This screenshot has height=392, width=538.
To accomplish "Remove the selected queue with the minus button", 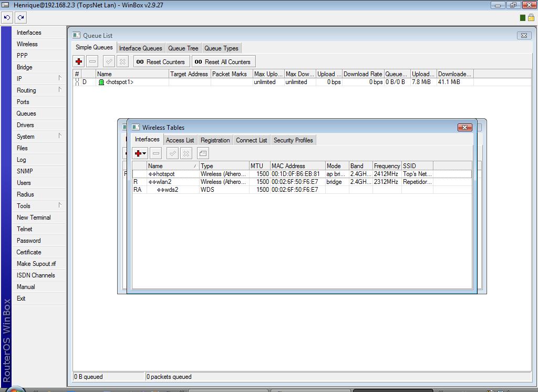I will (x=92, y=62).
